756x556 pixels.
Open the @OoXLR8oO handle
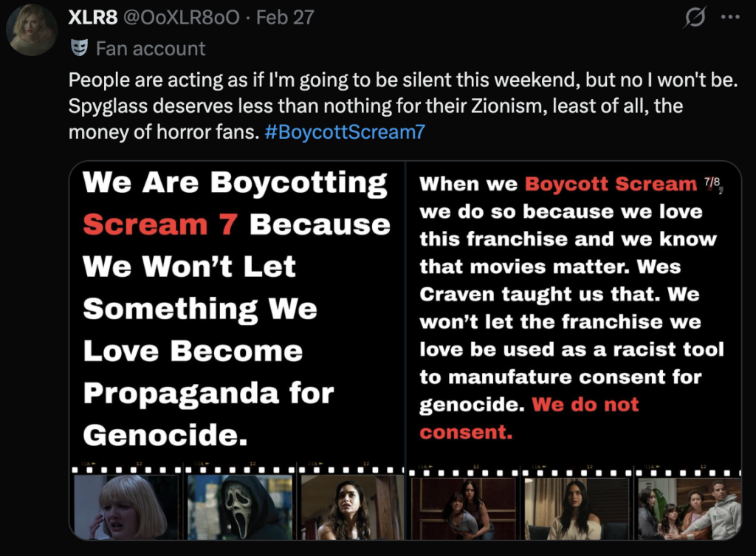[x=182, y=18]
